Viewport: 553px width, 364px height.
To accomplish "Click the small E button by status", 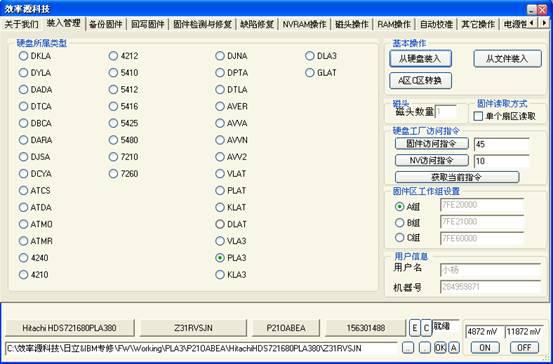I will pyautogui.click(x=414, y=328).
